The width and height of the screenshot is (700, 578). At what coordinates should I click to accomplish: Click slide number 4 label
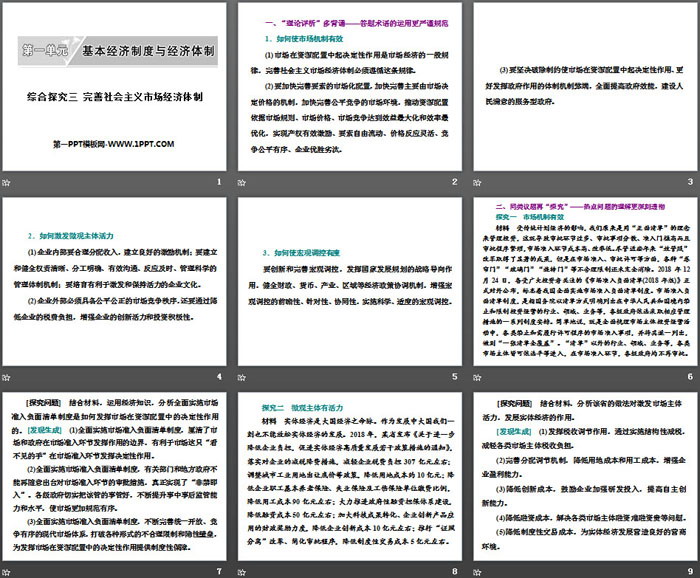click(x=219, y=377)
